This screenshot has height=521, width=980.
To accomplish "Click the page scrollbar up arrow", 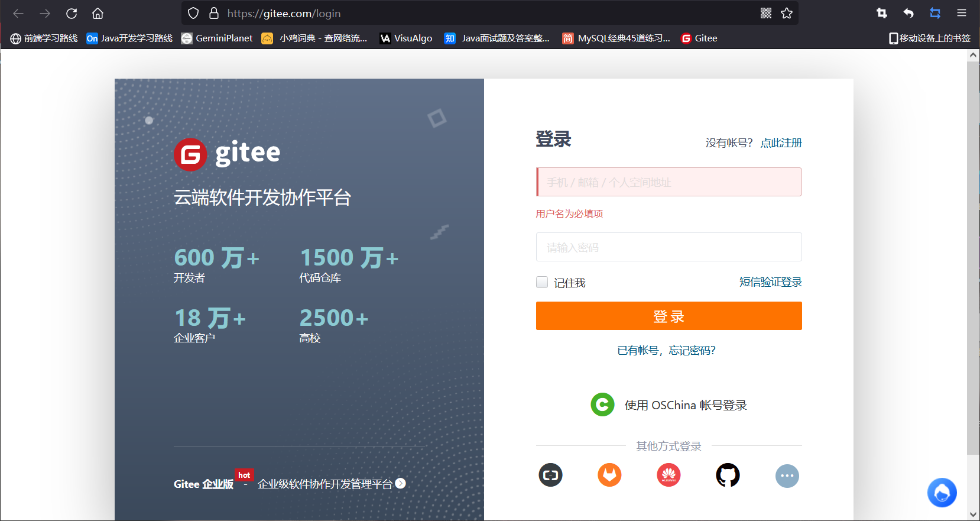I will tap(973, 55).
